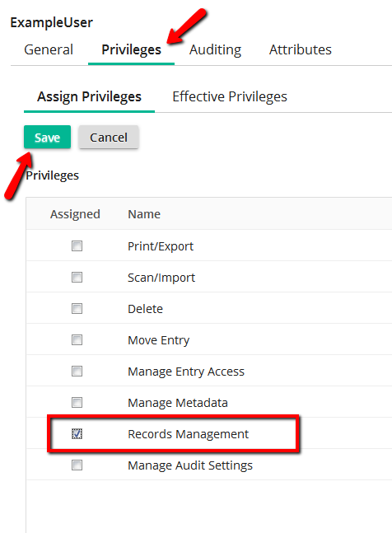Click the ExampleUser title text
Image resolution: width=392 pixels, height=533 pixels.
tap(51, 23)
